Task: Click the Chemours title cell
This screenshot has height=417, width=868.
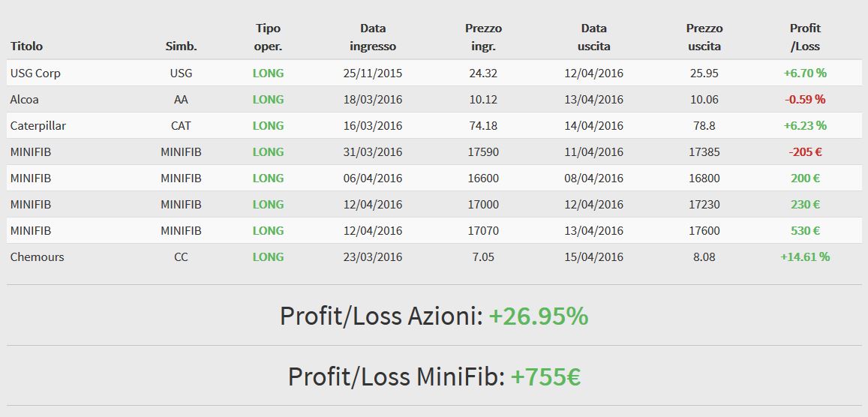Action: 37,257
